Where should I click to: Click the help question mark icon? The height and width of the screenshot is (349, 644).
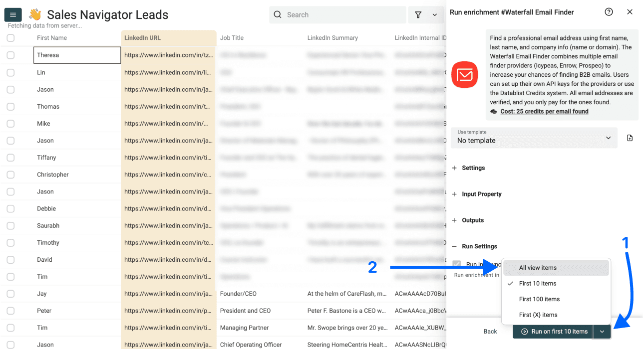coord(609,11)
